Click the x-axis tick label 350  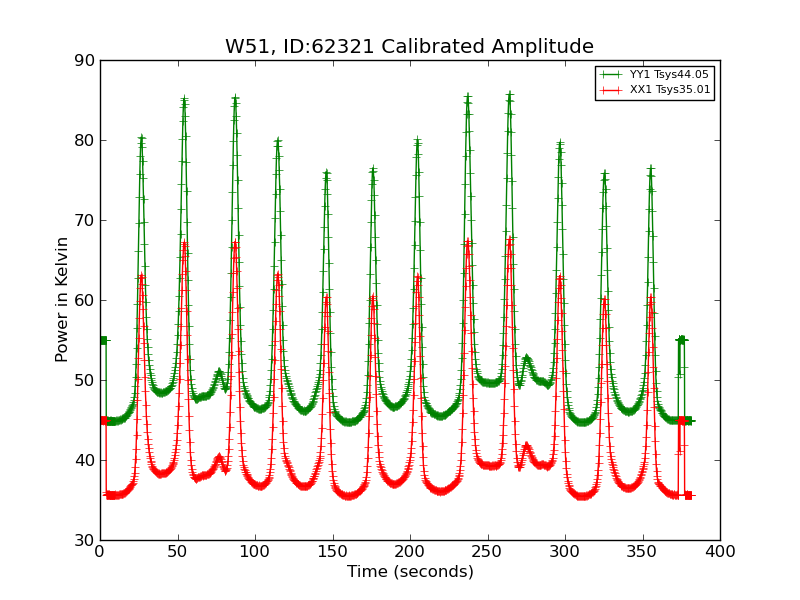pos(642,552)
